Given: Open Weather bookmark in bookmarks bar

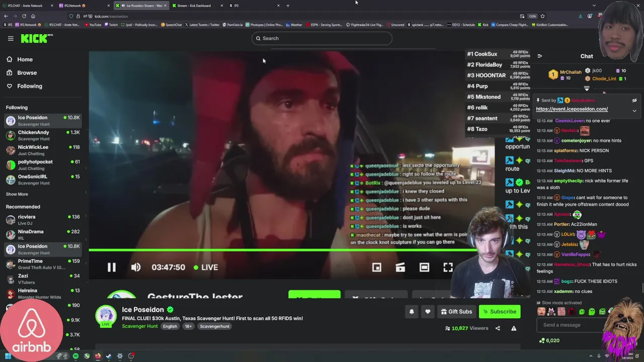Looking at the screenshot, I should pyautogui.click(x=294, y=25).
